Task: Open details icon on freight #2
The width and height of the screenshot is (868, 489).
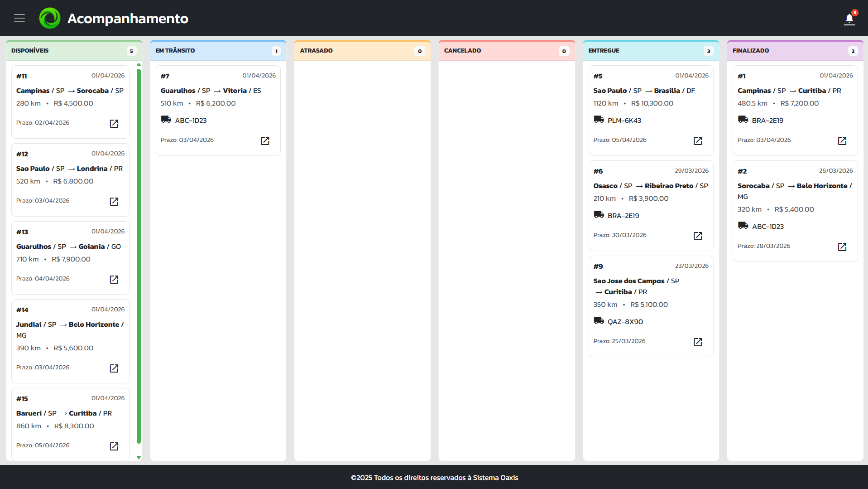Action: pyautogui.click(x=842, y=247)
